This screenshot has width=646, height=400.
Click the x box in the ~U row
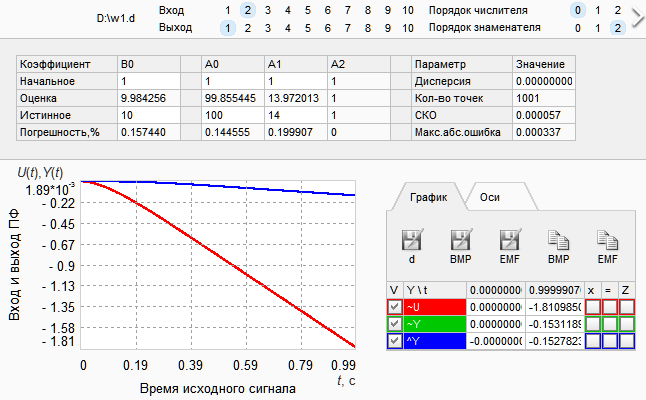point(593,307)
